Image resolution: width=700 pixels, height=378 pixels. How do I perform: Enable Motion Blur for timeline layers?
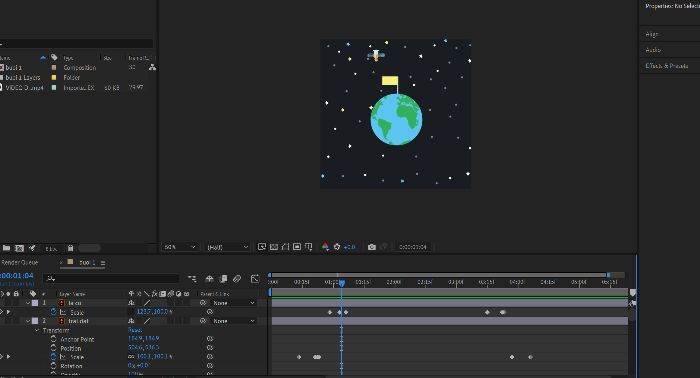tap(237, 279)
